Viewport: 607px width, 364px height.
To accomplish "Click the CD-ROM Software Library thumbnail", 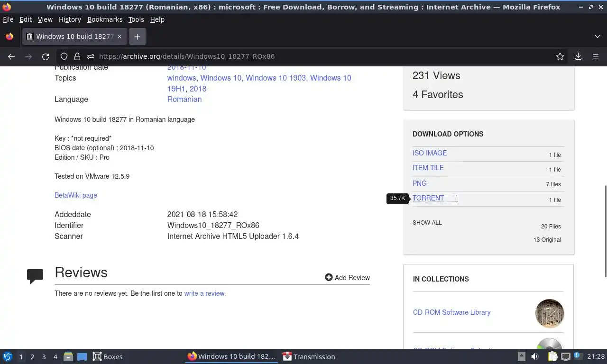I will 550,313.
